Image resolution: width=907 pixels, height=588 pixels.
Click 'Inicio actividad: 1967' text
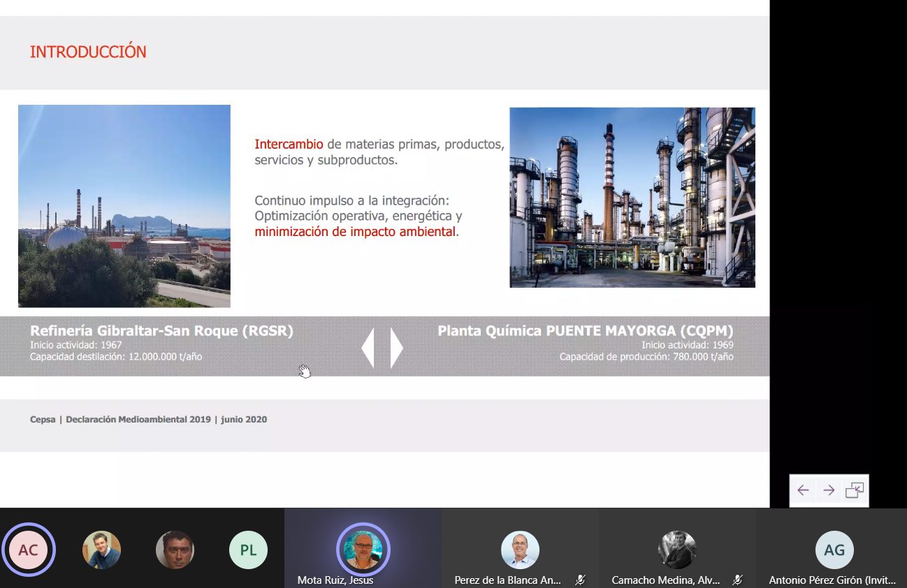(76, 345)
